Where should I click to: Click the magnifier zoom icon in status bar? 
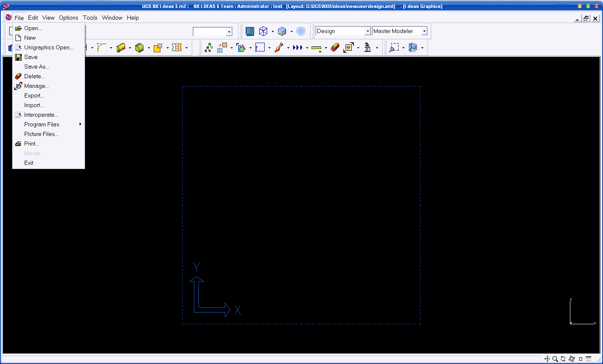[x=555, y=359]
